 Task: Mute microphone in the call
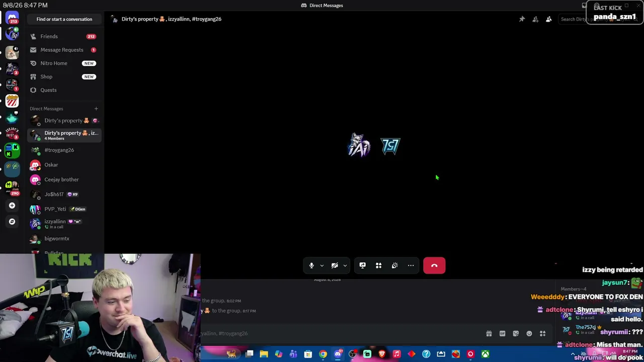pyautogui.click(x=311, y=265)
